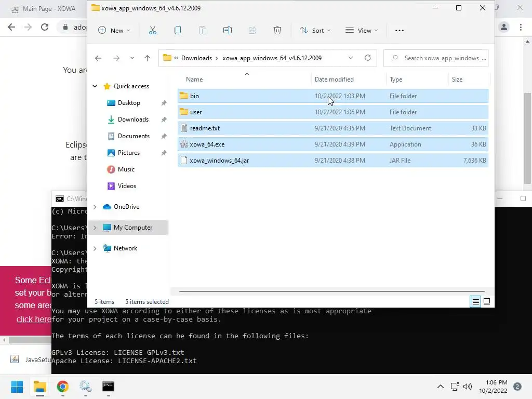
Task: Select My Computer in navigation pane
Action: (133, 228)
